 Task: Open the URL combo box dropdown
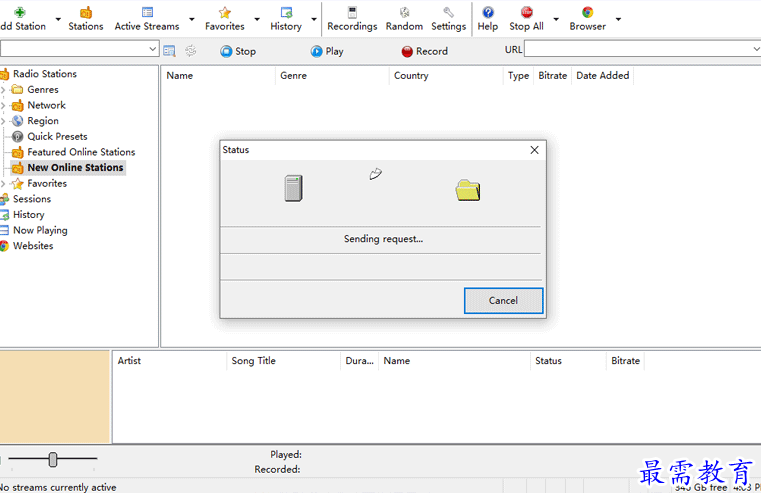(755, 49)
